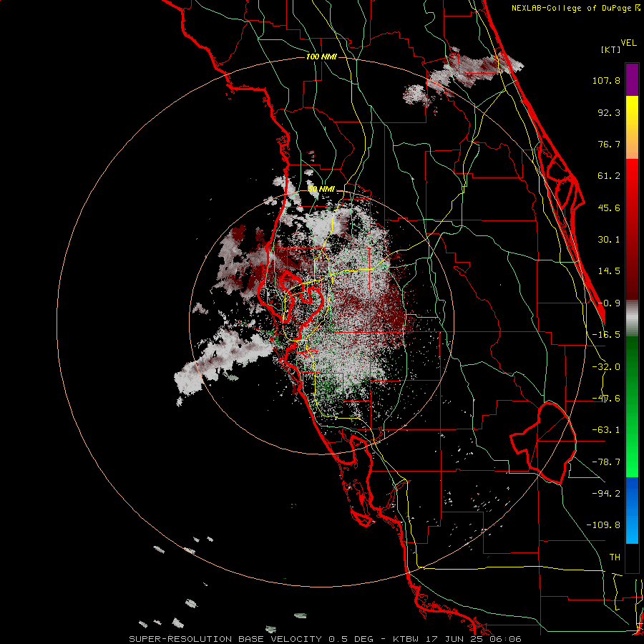
Task: Click the TH legend label
Action: click(x=615, y=557)
